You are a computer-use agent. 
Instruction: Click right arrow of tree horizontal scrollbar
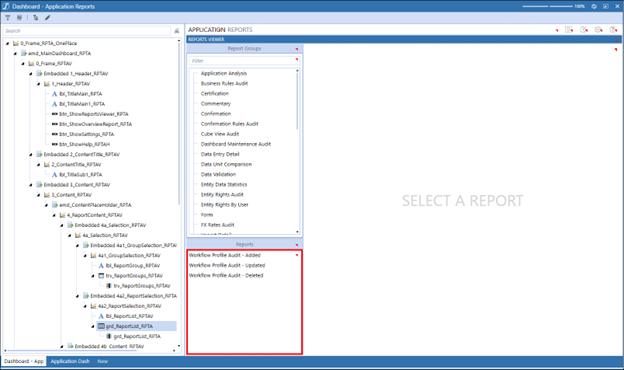coord(174,351)
